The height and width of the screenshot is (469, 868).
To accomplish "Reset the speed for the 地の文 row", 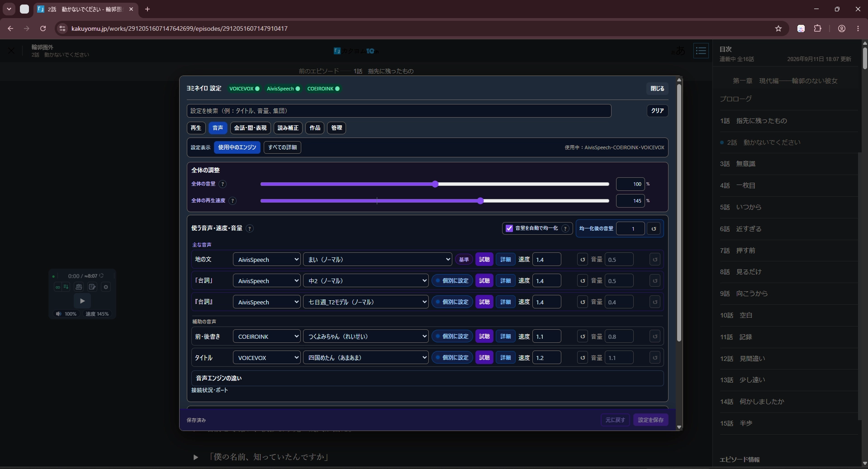I will click(583, 260).
